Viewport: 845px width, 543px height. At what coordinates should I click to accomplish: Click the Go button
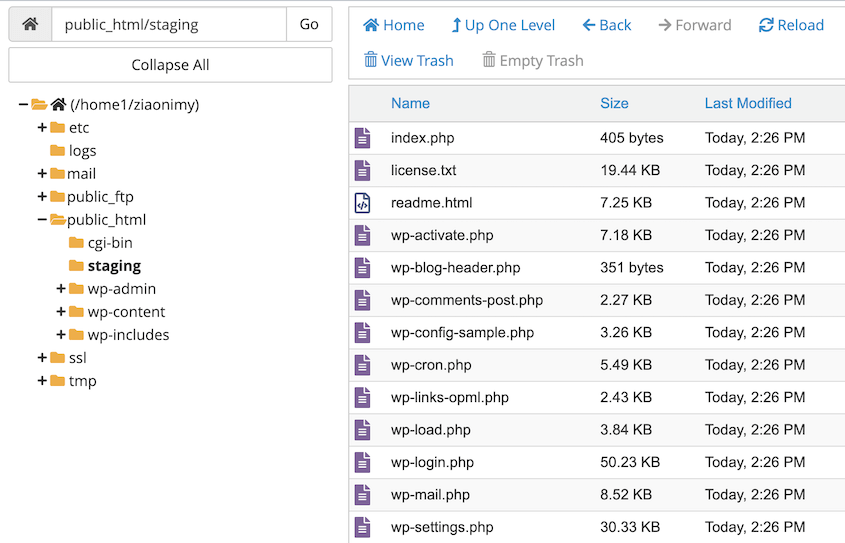pos(309,24)
